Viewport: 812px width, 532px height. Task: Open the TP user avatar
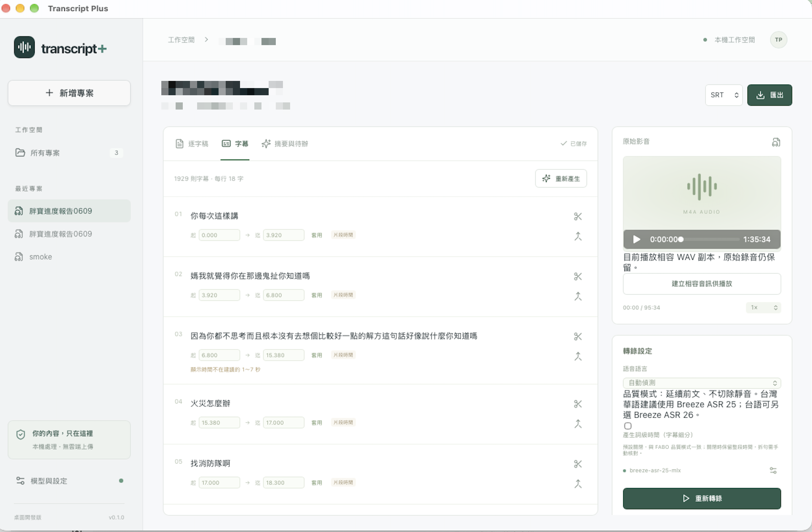point(778,40)
